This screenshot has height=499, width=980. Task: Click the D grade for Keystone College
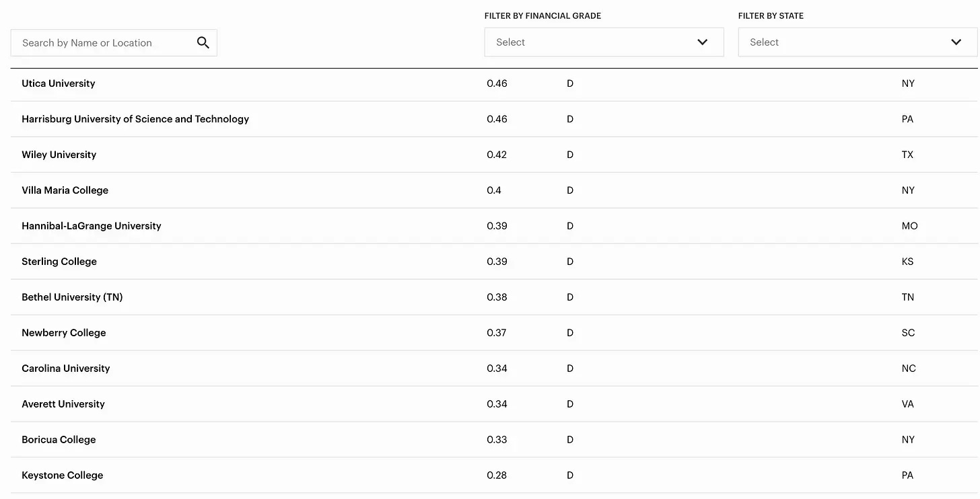(x=570, y=475)
